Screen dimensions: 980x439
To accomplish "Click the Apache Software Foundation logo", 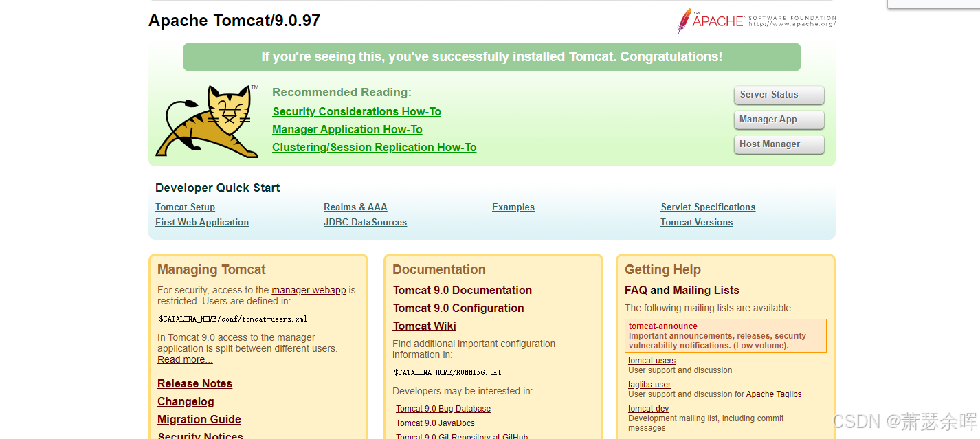I will click(x=756, y=21).
